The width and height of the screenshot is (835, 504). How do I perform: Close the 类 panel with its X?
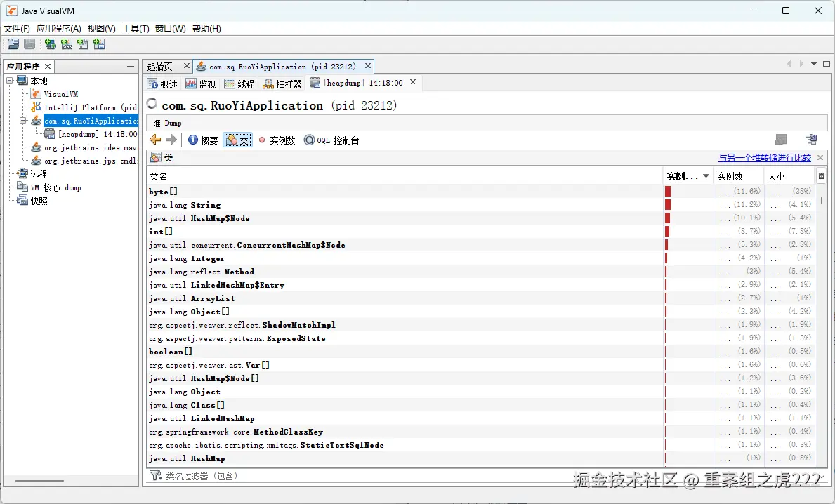coord(820,157)
